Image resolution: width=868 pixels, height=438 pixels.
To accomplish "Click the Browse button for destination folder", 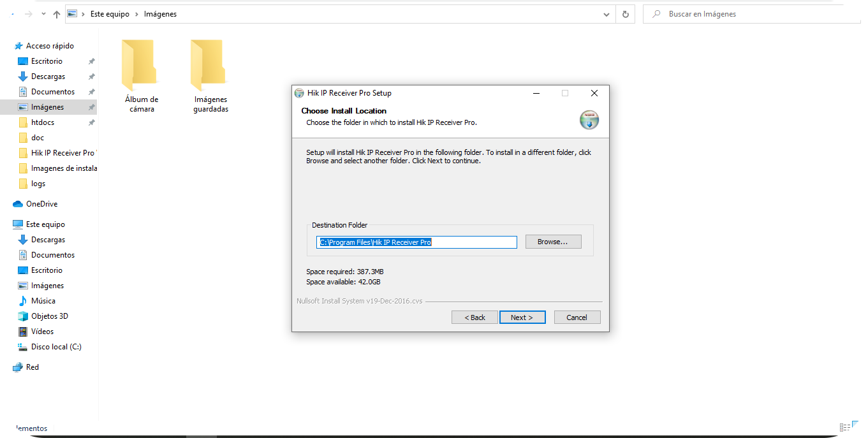I will point(553,242).
